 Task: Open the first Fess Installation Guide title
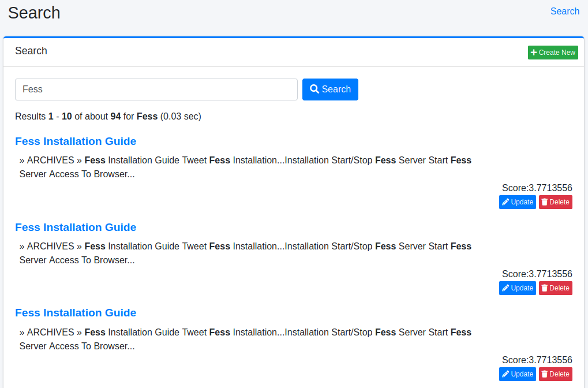click(x=76, y=141)
